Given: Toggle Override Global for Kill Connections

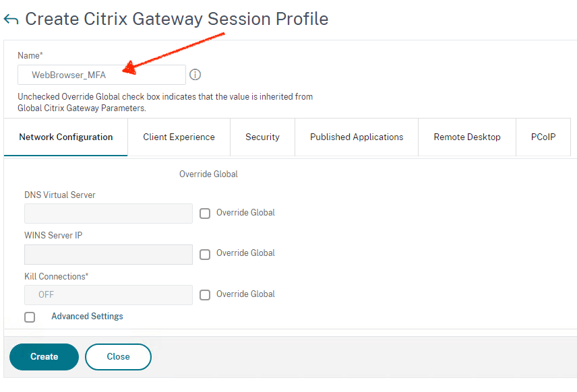Looking at the screenshot, I should 205,294.
